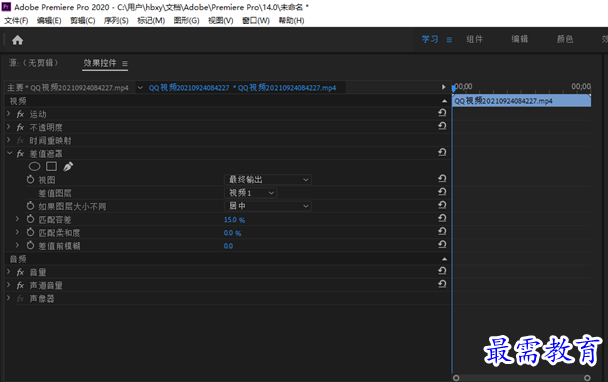Screen dimensions: 608x382
Task: Open the 图形(G) menu
Action: 187,21
